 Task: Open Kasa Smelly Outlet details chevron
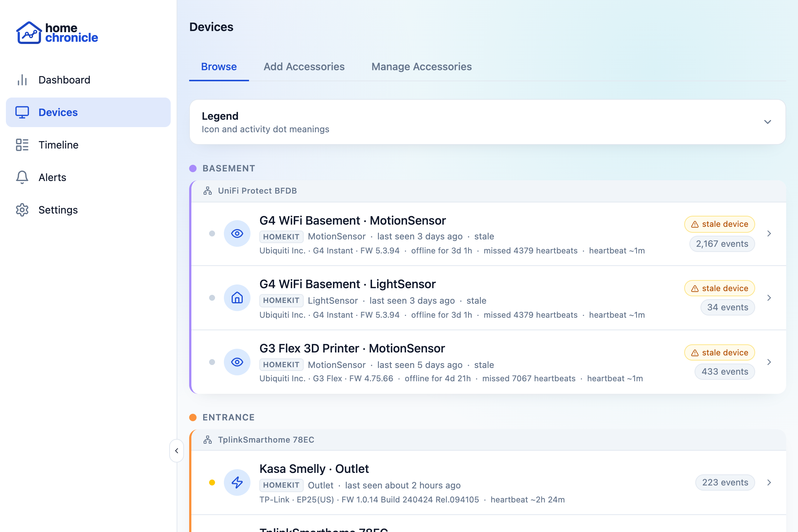pyautogui.click(x=769, y=482)
